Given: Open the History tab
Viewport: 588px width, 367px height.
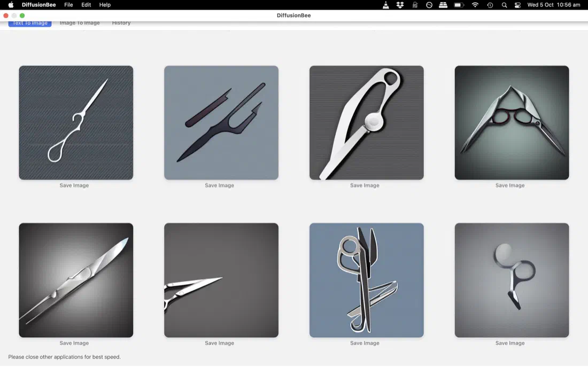Looking at the screenshot, I should click(x=121, y=23).
